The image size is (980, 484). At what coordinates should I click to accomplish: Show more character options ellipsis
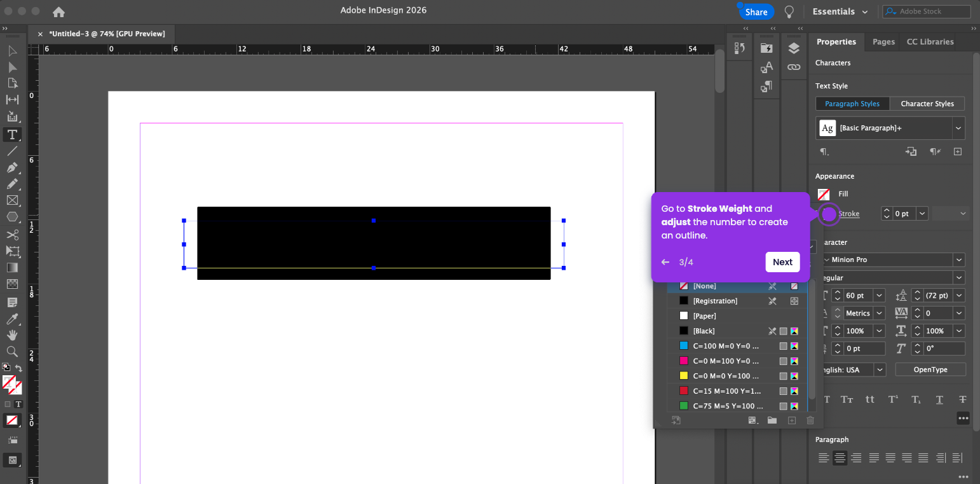[x=963, y=418]
